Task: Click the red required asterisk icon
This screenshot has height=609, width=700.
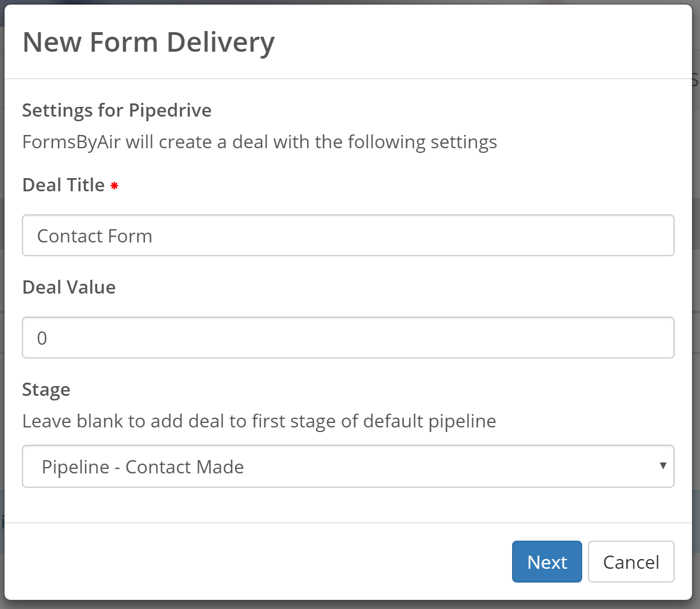Action: (114, 186)
